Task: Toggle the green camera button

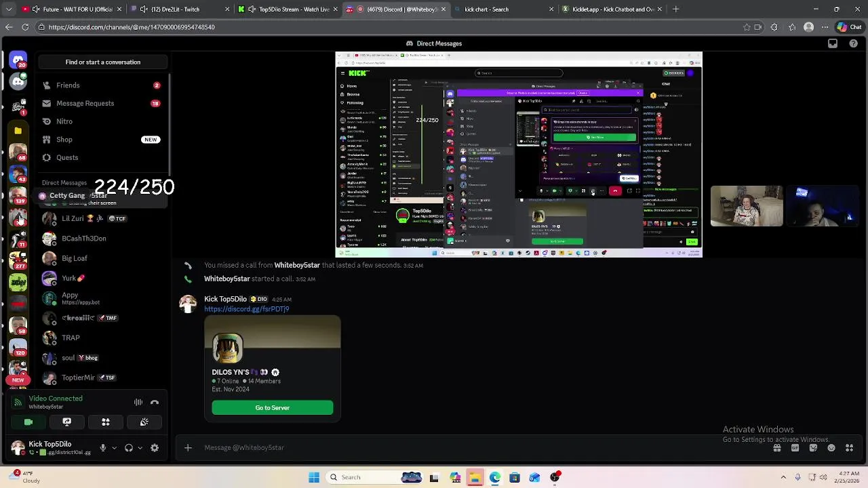Action: pyautogui.click(x=28, y=422)
